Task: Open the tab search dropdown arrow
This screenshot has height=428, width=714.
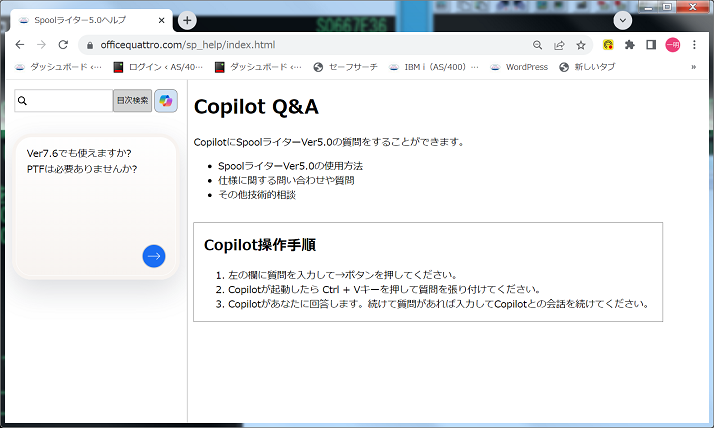Action: pos(623,20)
